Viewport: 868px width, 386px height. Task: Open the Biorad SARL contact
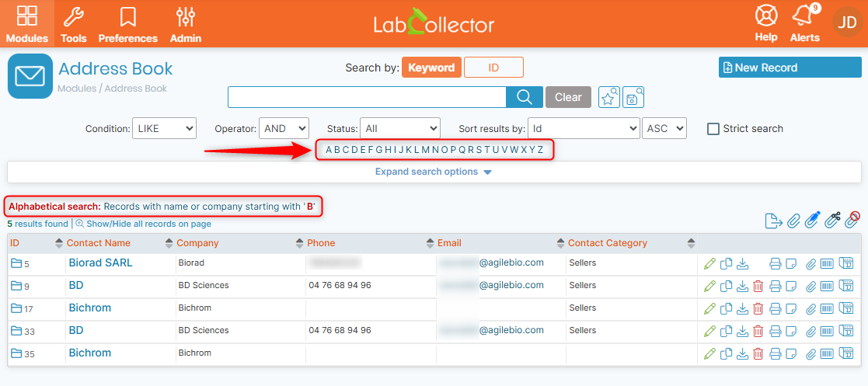tap(101, 263)
